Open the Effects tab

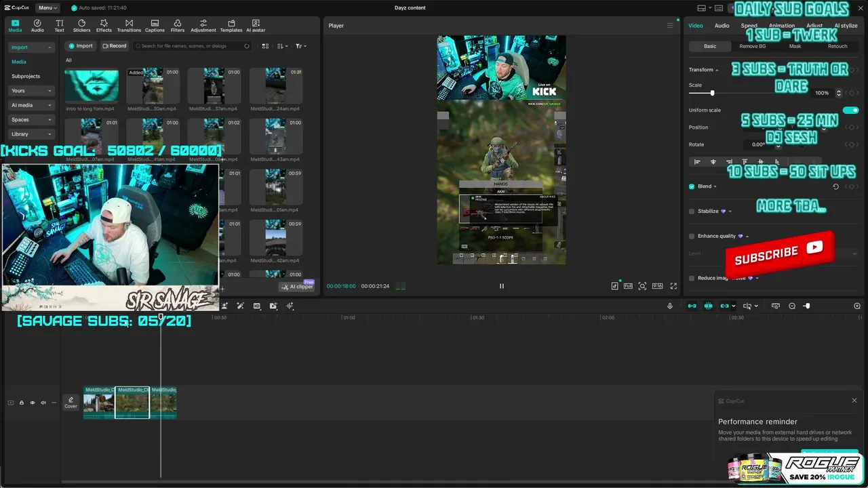[x=104, y=26]
